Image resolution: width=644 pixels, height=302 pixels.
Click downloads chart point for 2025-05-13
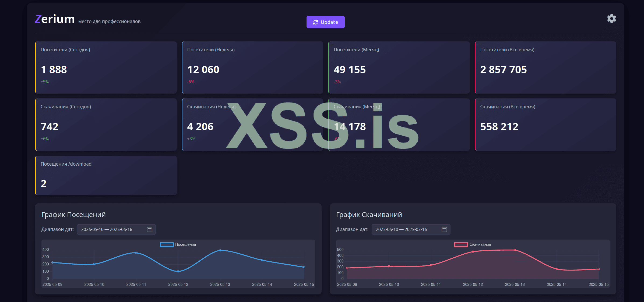515,250
